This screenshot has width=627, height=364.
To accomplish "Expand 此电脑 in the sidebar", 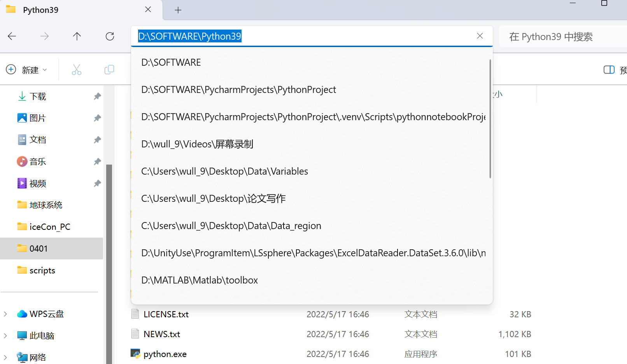I will [5, 335].
